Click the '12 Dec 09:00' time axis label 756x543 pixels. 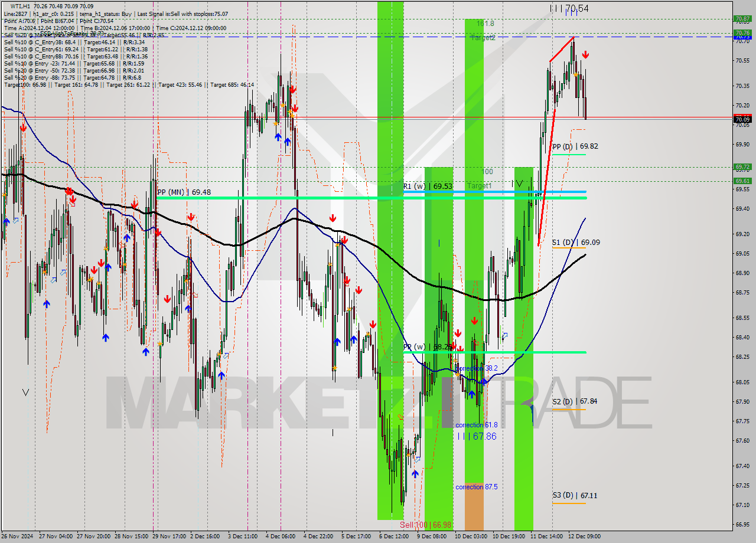[x=584, y=537]
